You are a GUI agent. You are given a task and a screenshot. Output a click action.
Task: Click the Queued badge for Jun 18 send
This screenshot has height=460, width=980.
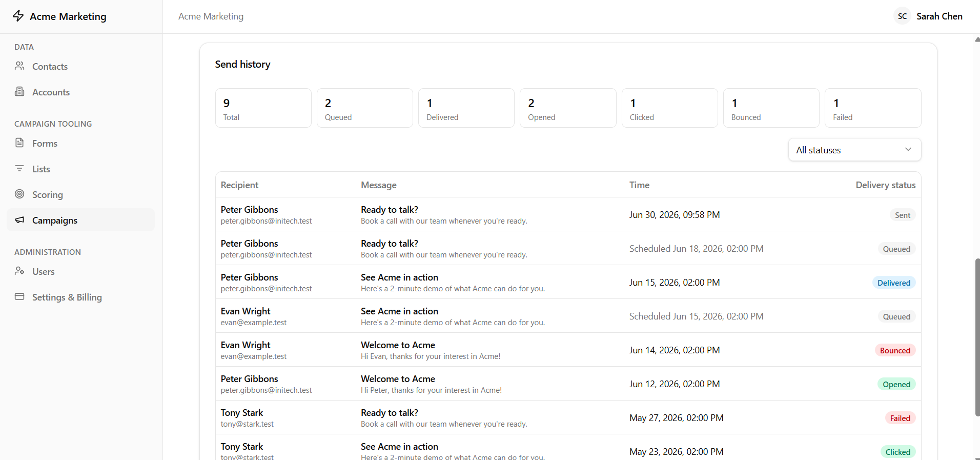pyautogui.click(x=896, y=249)
